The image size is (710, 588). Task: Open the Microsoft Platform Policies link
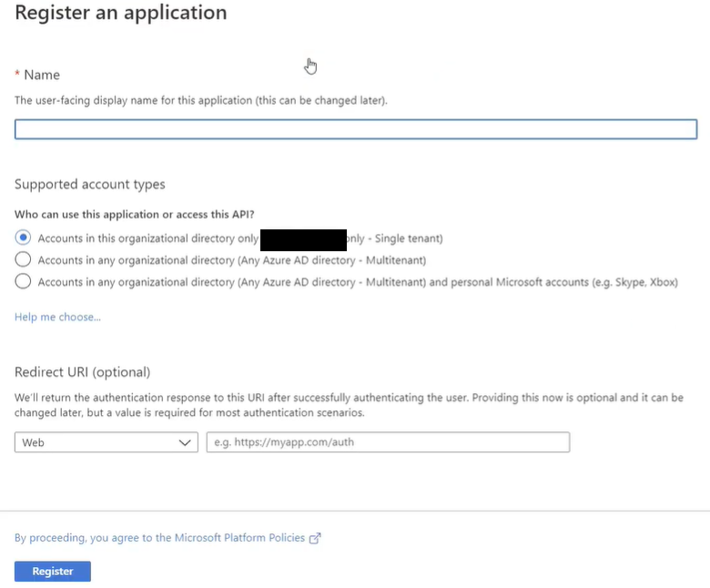(160, 538)
